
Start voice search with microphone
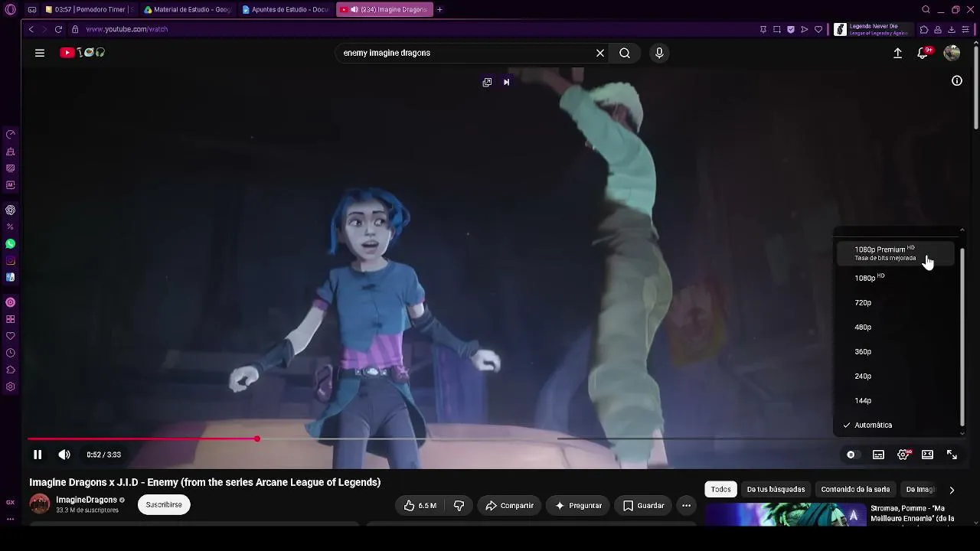coord(659,53)
